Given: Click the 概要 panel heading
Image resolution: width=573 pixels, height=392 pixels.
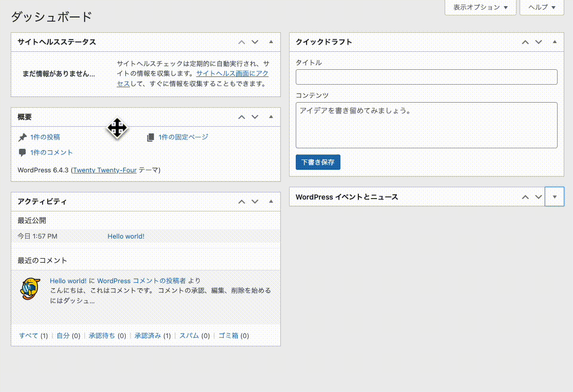Looking at the screenshot, I should (25, 117).
